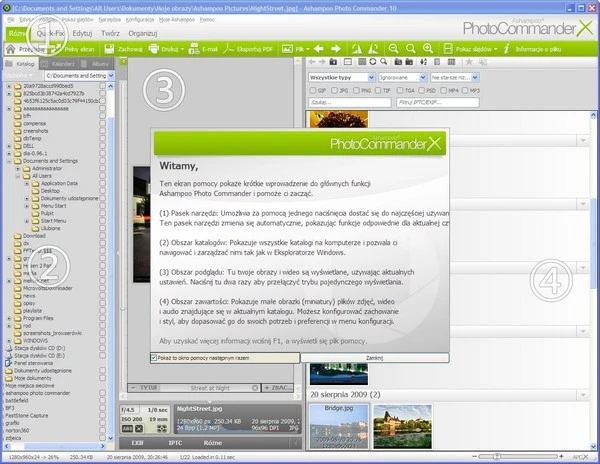The width and height of the screenshot is (600, 464).
Task: Open the 'Wszystkie typy' dropdown
Action: [x=342, y=76]
